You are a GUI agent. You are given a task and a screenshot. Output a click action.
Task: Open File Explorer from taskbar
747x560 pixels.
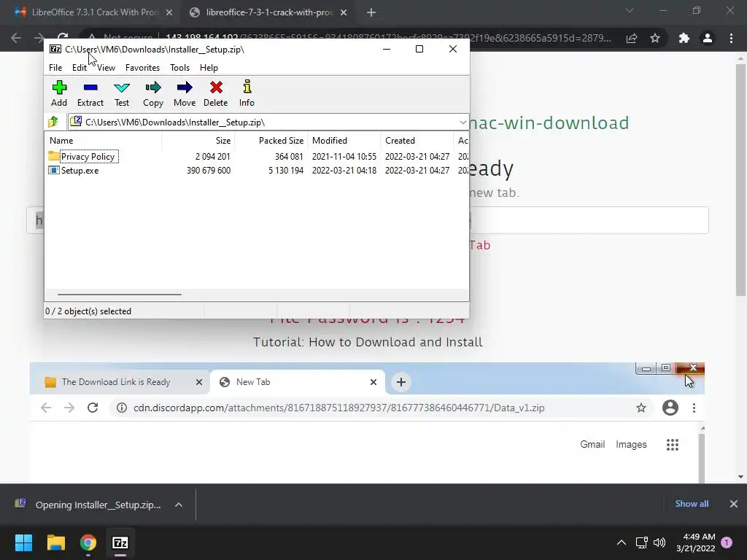[55, 542]
